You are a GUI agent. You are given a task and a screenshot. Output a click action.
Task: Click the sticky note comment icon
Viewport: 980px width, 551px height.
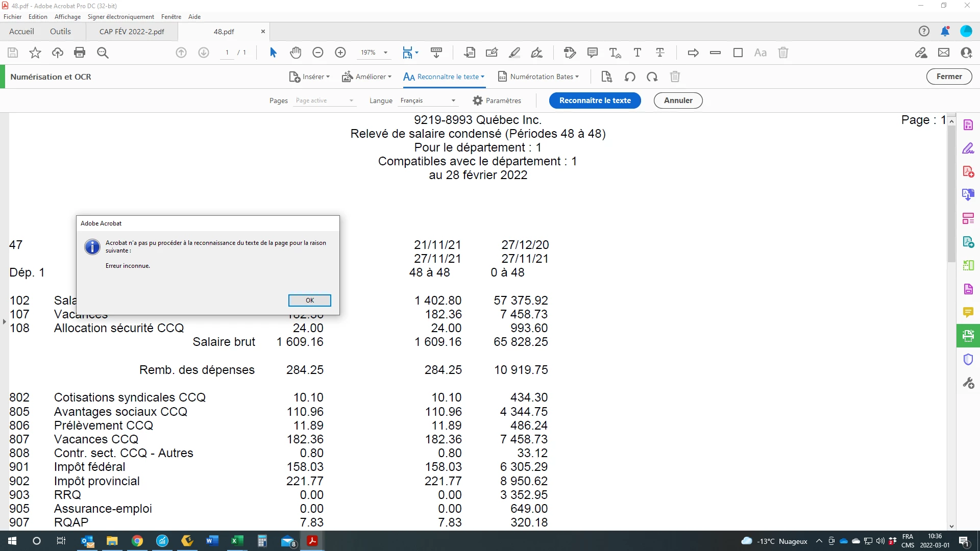pyautogui.click(x=593, y=53)
